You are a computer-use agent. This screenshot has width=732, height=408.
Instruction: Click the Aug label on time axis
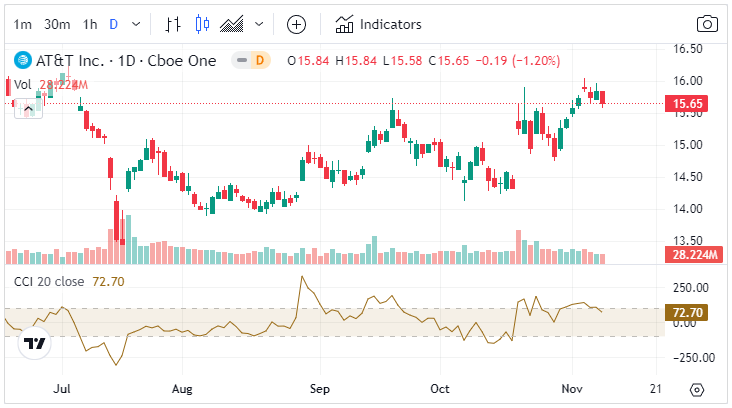pyautogui.click(x=182, y=389)
